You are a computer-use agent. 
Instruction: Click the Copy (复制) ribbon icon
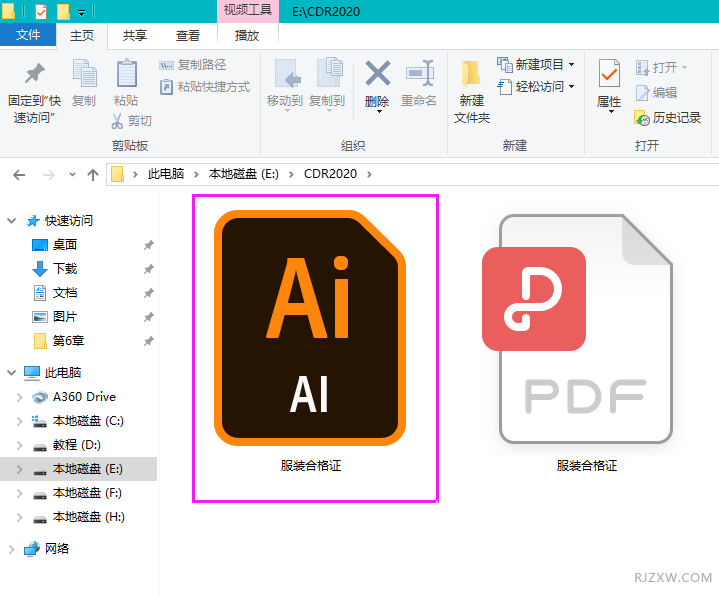pyautogui.click(x=84, y=73)
